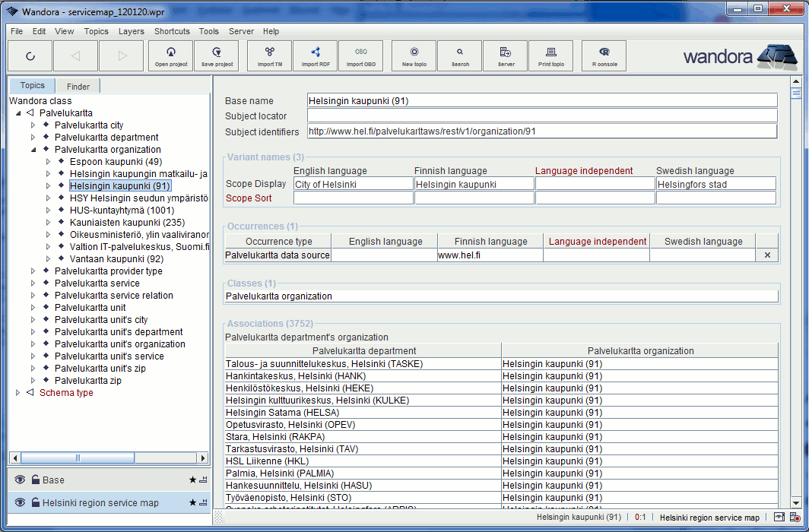
Task: Click the Import OBO toolbar button
Action: 361,55
